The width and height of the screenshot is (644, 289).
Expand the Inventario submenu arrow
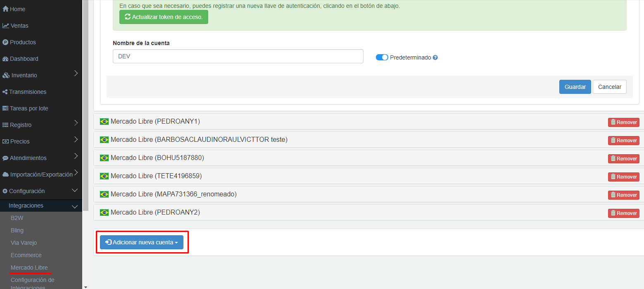click(x=76, y=74)
